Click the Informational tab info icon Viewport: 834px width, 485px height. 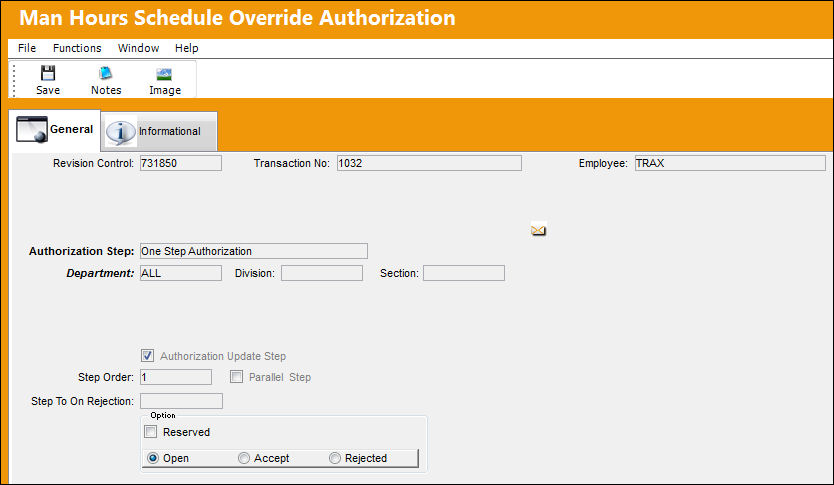point(120,132)
